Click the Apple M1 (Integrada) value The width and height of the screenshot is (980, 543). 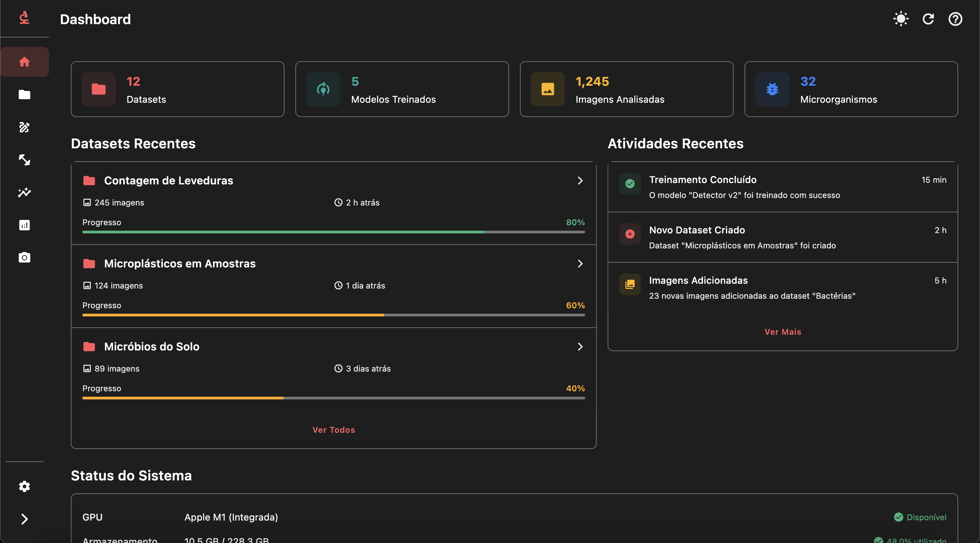point(231,517)
